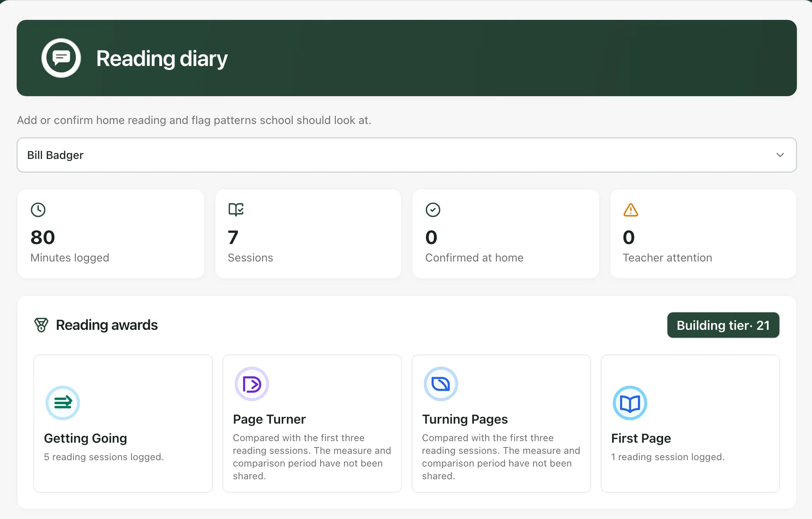This screenshot has height=519, width=812.
Task: Click the clock icon above Minutes logged
Action: coord(38,210)
